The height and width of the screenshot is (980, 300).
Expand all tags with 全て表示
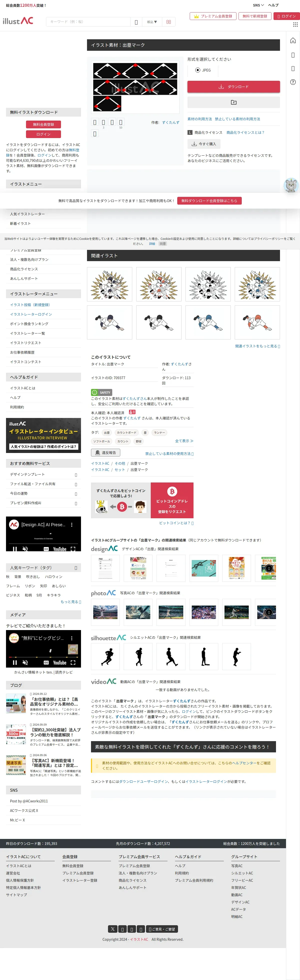pos(184,441)
